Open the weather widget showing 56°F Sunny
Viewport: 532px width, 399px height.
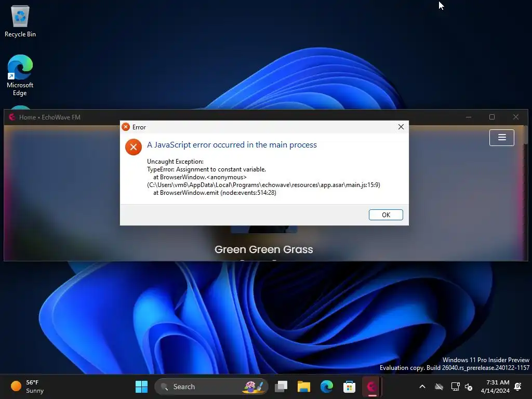coord(27,387)
